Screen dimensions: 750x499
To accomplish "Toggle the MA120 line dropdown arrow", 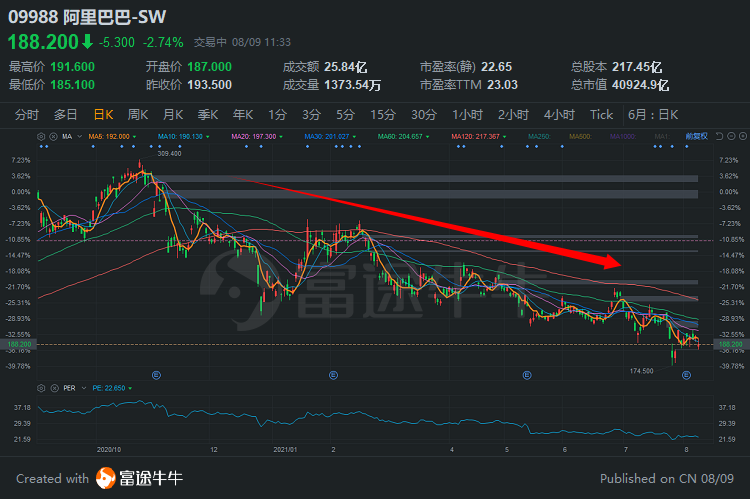I will (505, 137).
